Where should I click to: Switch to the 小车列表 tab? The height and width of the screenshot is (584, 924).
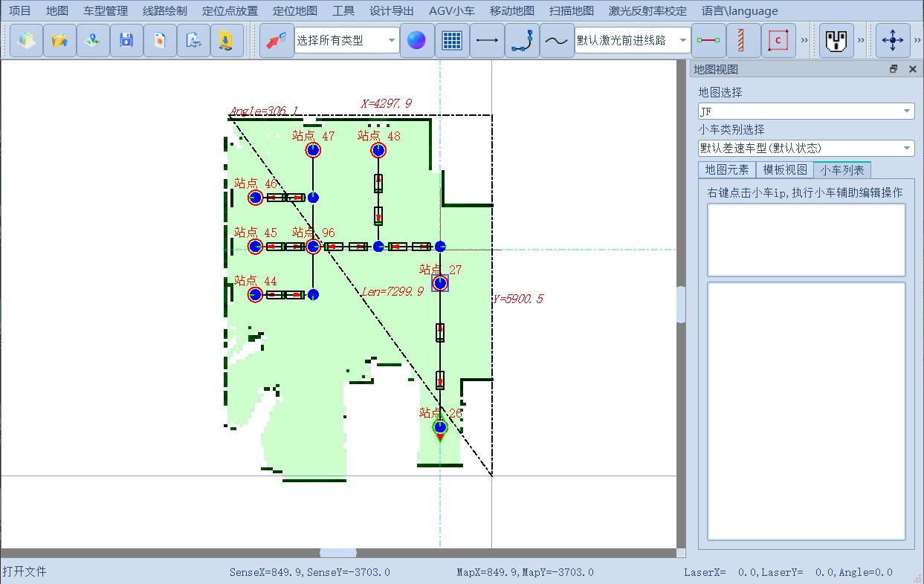coord(842,169)
